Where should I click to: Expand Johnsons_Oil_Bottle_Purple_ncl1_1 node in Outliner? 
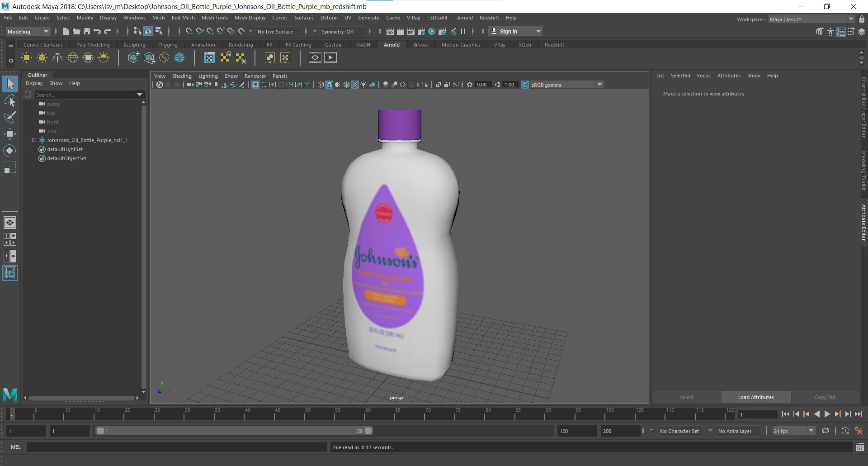[34, 140]
